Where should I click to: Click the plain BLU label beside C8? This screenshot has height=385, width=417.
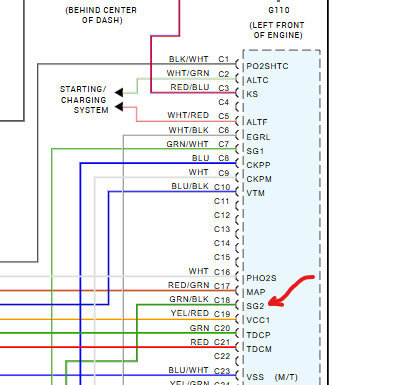[x=201, y=158]
